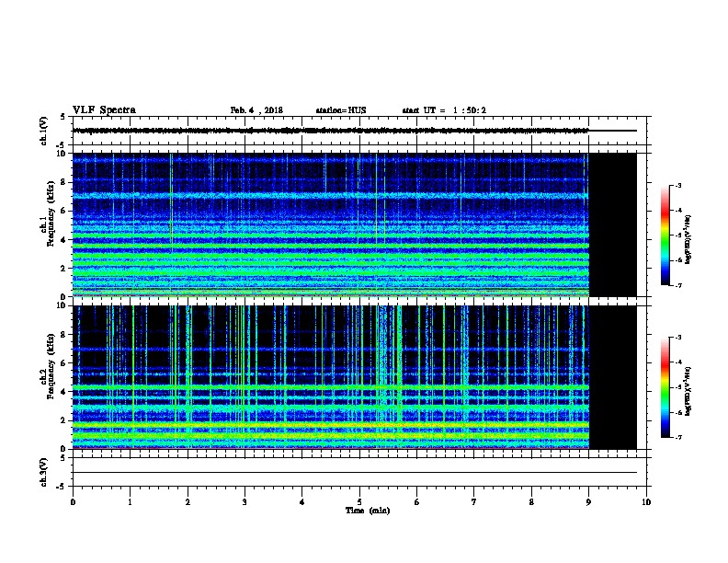Viewport: 728px width, 563px height.
Task: Click the time axis tick label "7"
Action: click(474, 501)
